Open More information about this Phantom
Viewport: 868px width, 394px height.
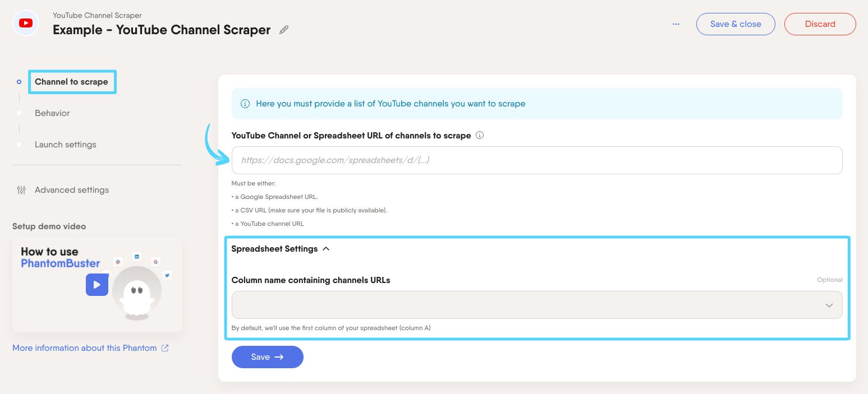click(x=84, y=347)
